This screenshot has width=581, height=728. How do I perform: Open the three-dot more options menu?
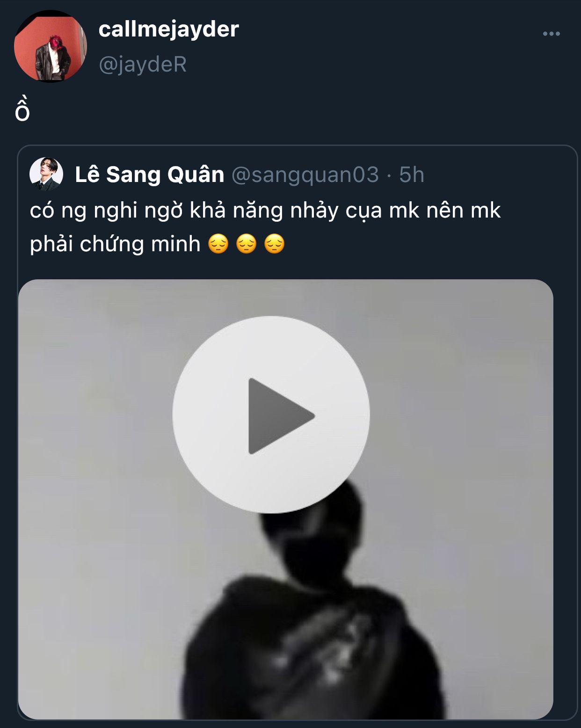tap(551, 34)
